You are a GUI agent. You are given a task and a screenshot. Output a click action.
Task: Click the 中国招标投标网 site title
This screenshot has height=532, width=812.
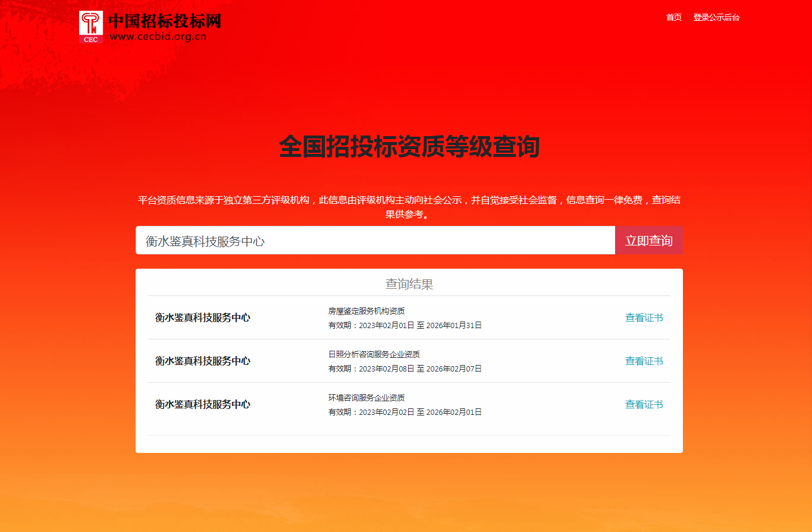[165, 21]
